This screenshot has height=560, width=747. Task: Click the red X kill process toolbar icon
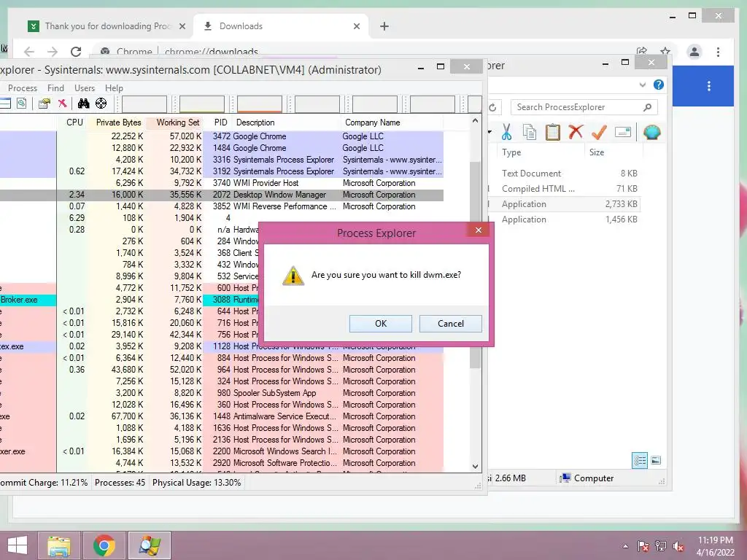63,104
